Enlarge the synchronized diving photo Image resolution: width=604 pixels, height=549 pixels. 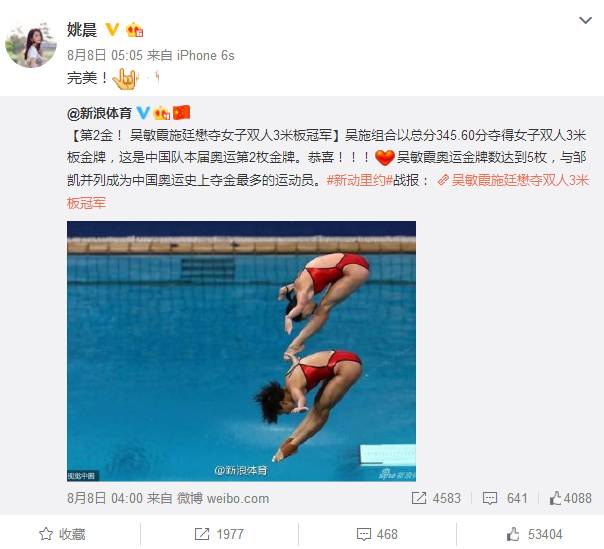tap(241, 351)
